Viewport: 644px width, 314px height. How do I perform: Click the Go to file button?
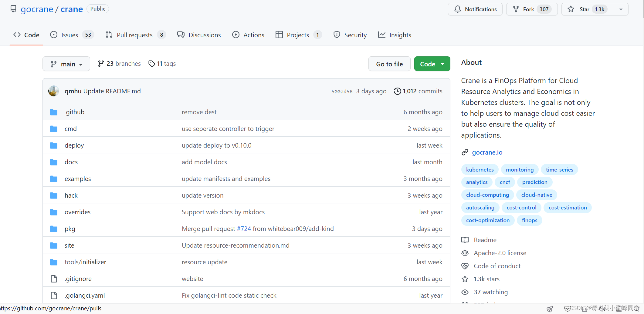[389, 64]
